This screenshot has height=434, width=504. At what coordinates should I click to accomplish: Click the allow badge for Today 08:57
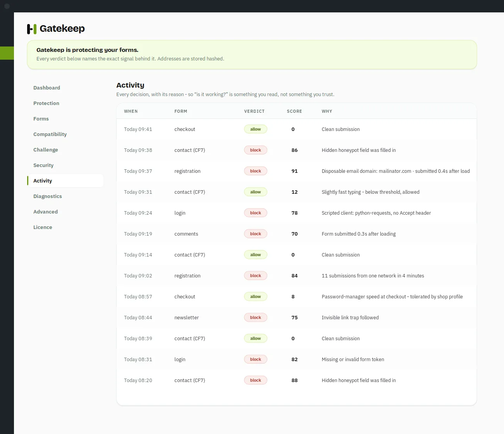tap(255, 297)
